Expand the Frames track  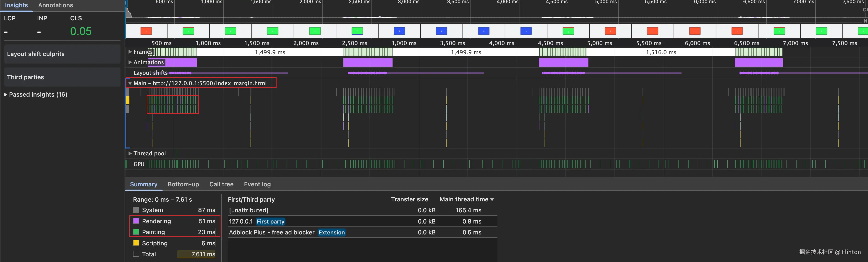tap(130, 52)
